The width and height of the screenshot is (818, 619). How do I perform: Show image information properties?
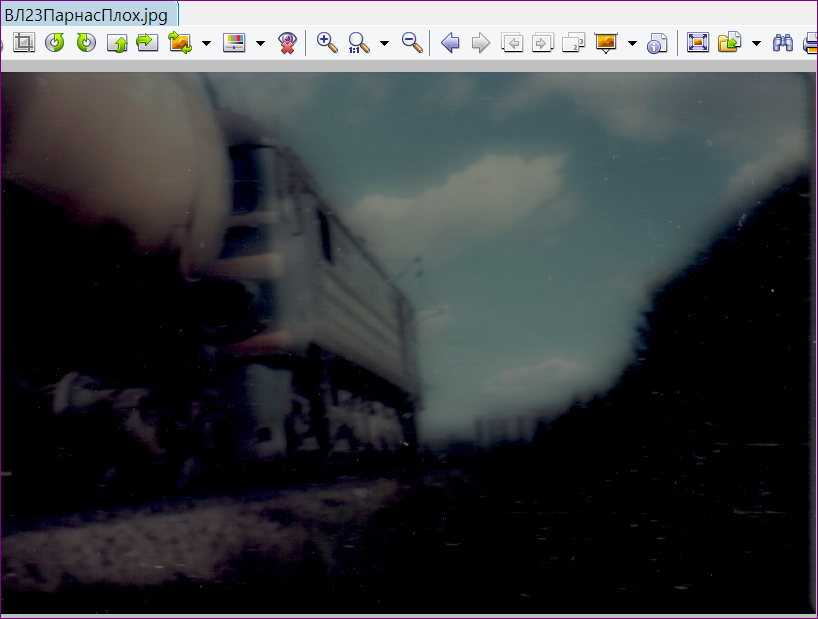click(x=657, y=43)
